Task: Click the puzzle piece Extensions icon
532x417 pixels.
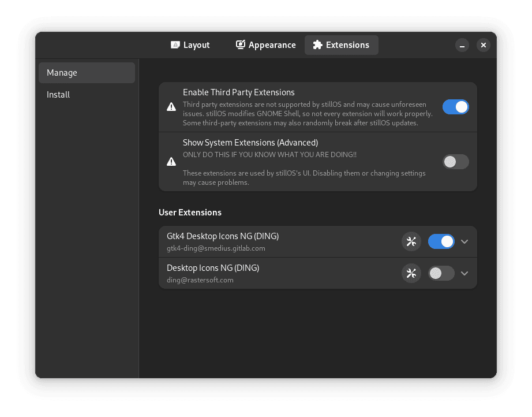Action: tap(317, 45)
